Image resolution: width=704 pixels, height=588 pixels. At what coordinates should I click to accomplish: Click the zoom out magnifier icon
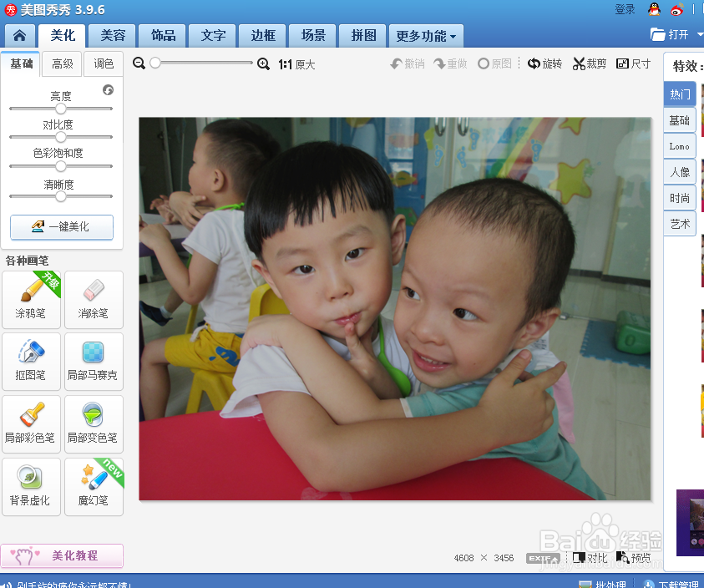[139, 63]
